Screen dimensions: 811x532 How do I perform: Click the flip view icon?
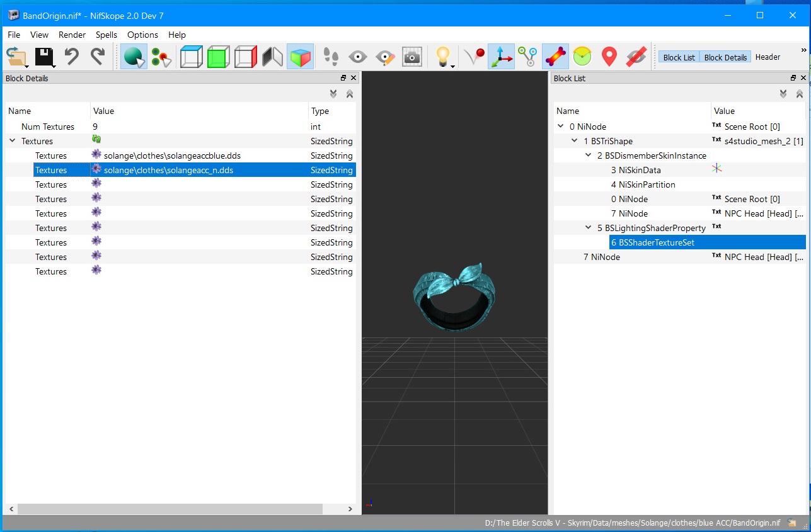click(x=273, y=57)
